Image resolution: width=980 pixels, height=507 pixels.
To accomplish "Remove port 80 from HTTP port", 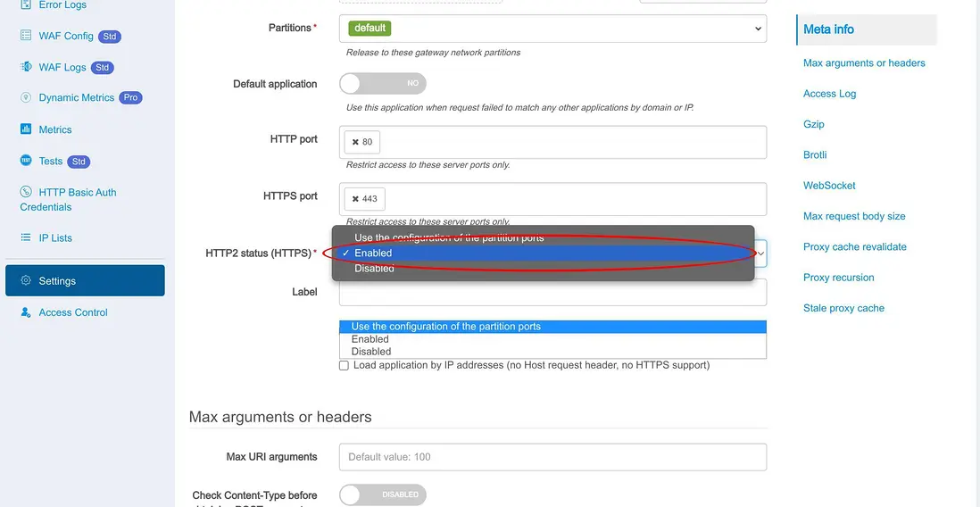I will pos(355,142).
